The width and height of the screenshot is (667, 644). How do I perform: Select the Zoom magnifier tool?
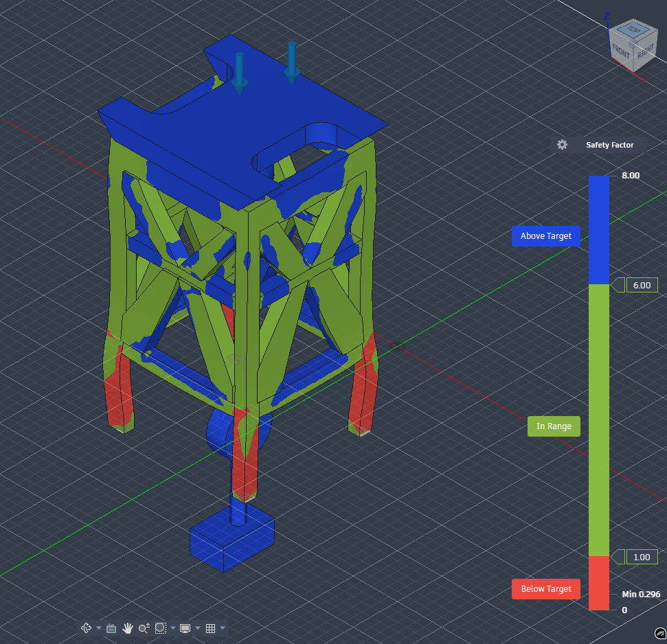tap(144, 628)
